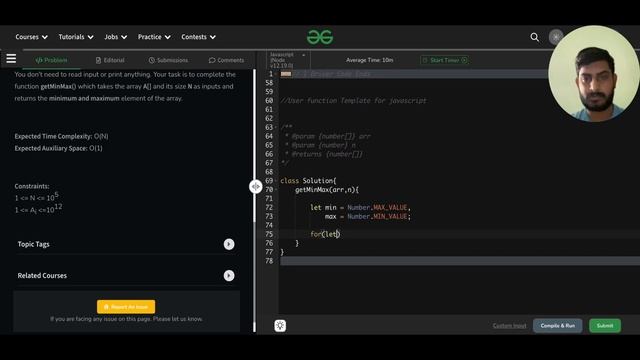
Task: Switch to the Submissions tab
Action: coord(168,60)
